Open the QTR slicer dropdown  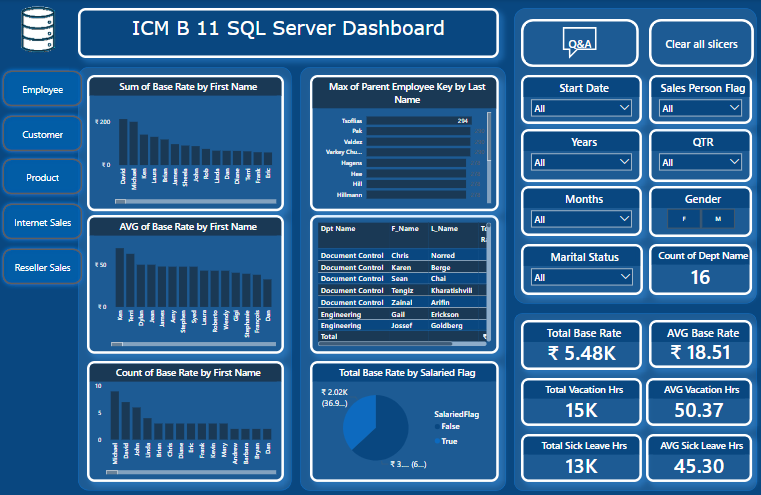(x=700, y=162)
